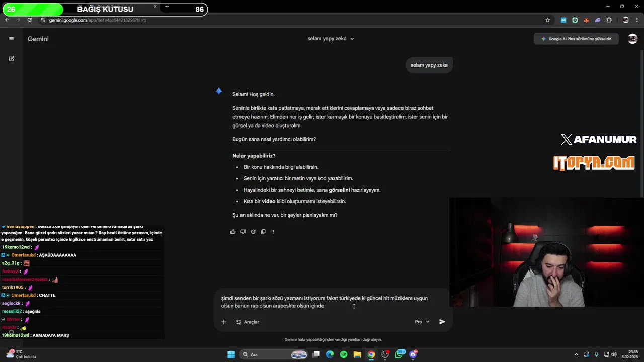Viewport: 644px width, 362px height.
Task: Open Spotify from the taskbar
Action: pos(344,354)
